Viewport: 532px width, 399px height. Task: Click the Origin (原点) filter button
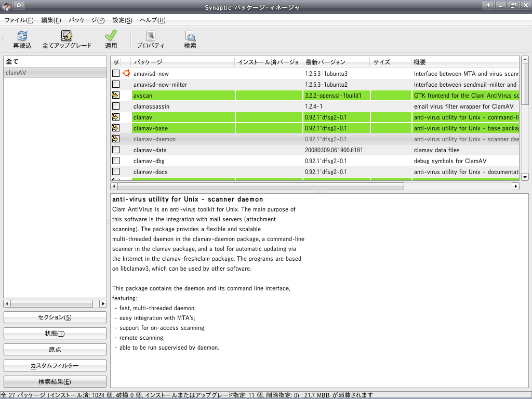55,350
